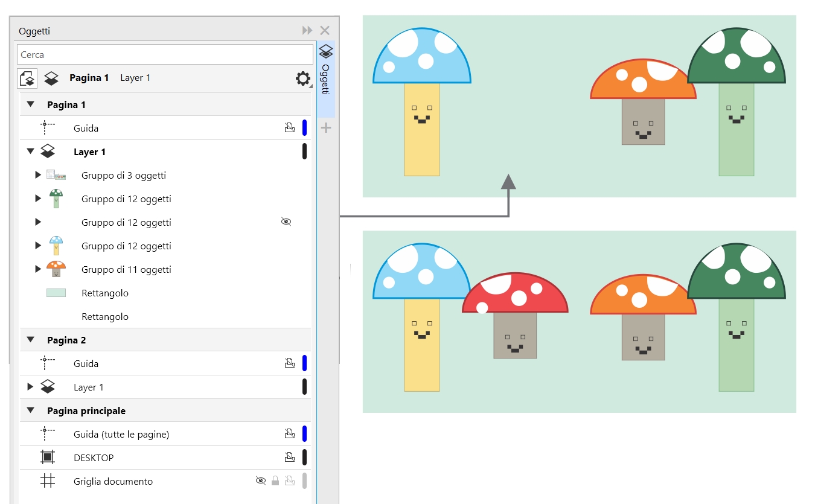Expand the Gruppo di 3 oggetti group
The height and width of the screenshot is (504, 815).
(x=38, y=175)
